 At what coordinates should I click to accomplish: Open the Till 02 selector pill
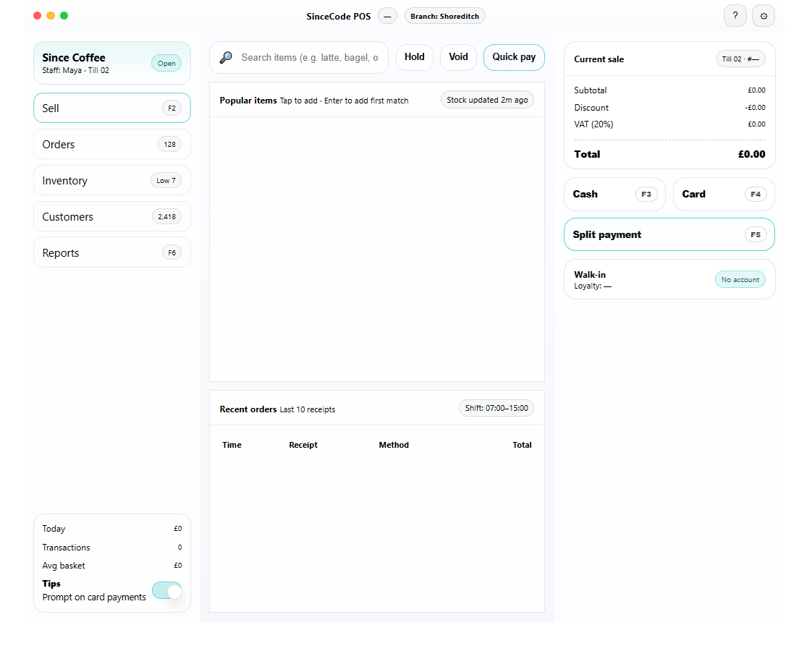(740, 59)
